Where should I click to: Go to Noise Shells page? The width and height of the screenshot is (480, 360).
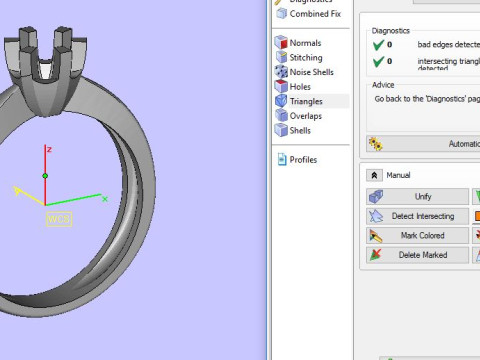point(311,72)
